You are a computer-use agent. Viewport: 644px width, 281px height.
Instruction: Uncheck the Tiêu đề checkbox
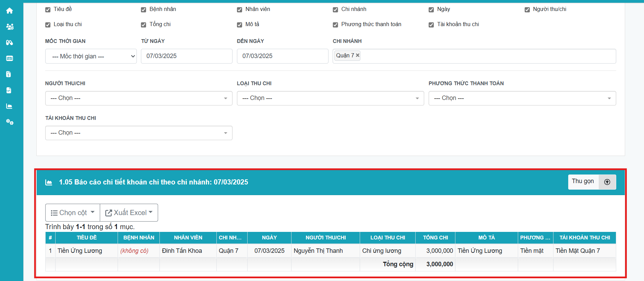pos(48,10)
